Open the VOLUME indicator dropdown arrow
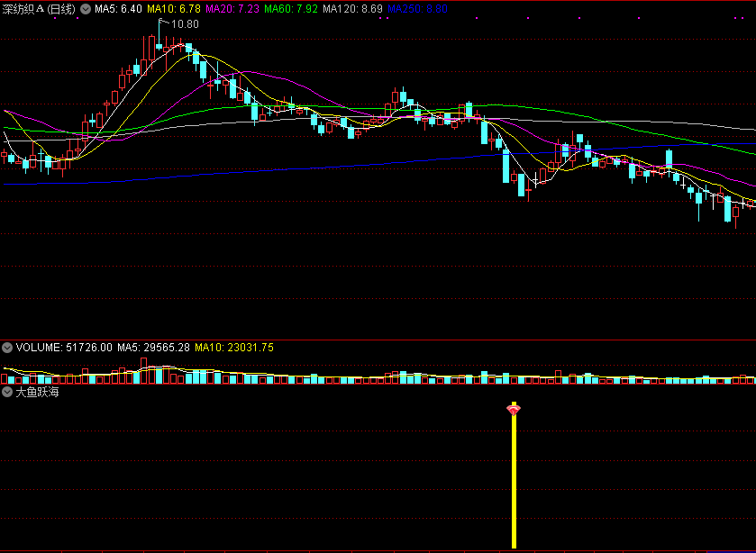 [6, 348]
